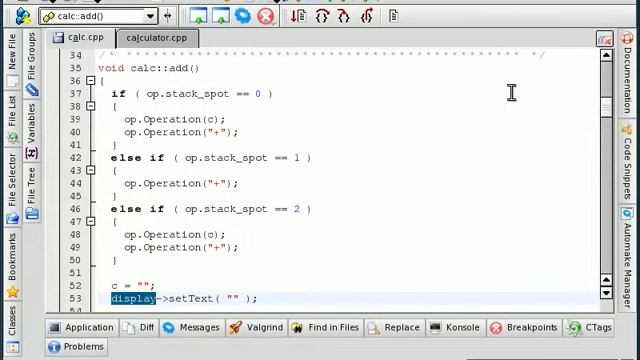Open the Valgrind tab
Viewport: 640px width, 360px height.
pos(256,328)
